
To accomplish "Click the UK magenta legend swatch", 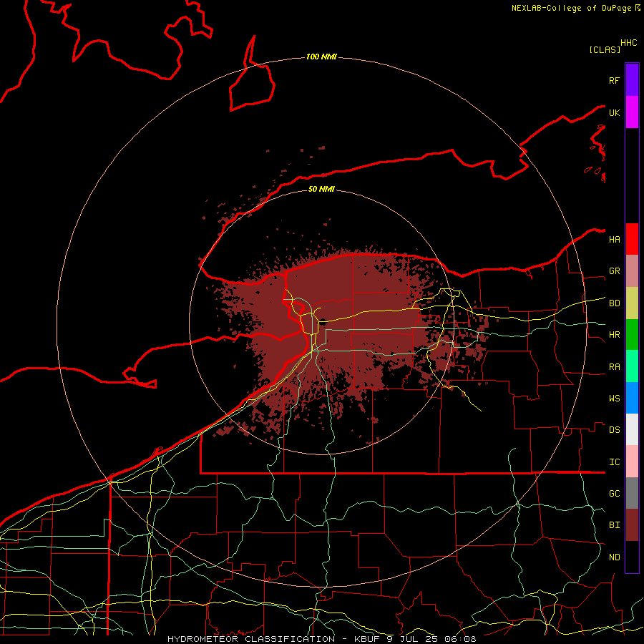I will [x=632, y=112].
